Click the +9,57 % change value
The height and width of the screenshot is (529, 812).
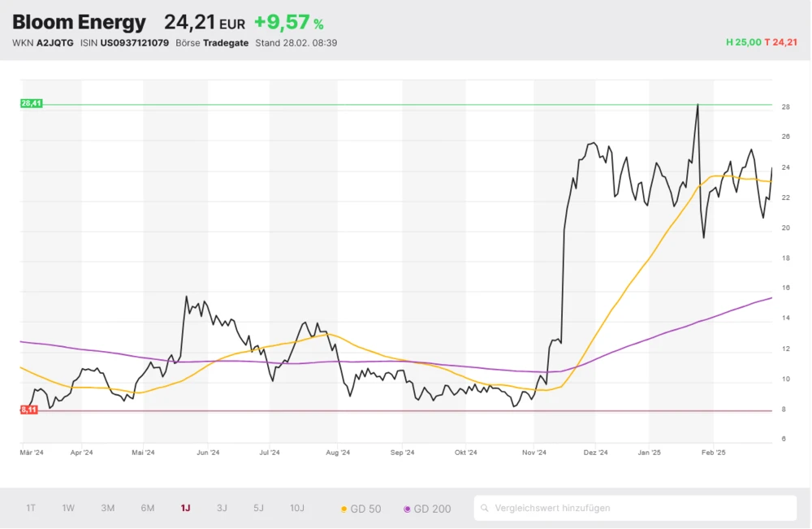(x=288, y=23)
